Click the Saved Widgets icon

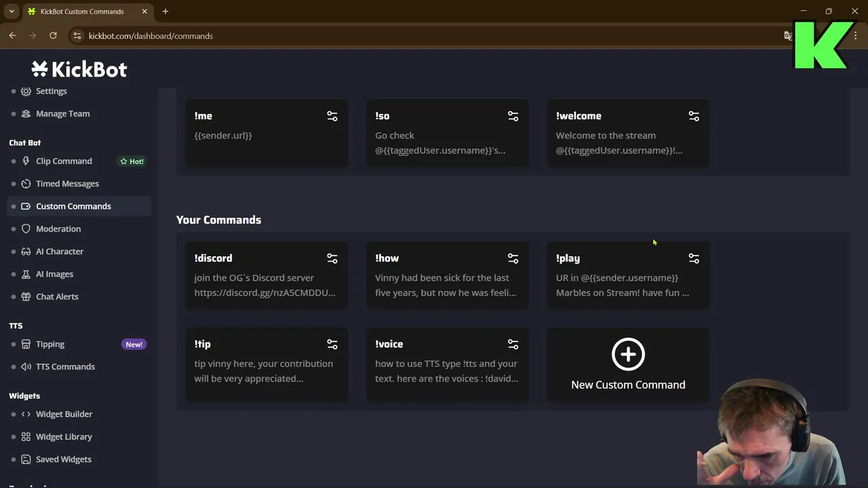(26, 460)
